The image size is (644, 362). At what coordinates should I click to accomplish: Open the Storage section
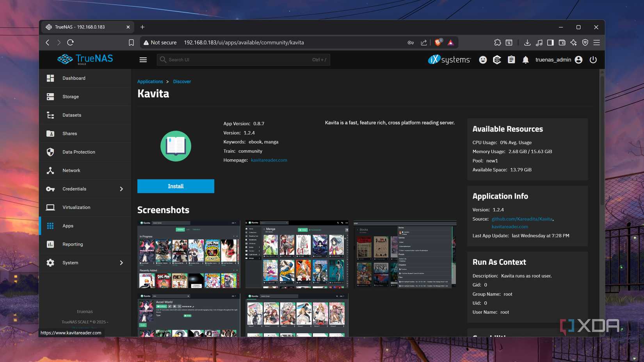[x=85, y=96]
